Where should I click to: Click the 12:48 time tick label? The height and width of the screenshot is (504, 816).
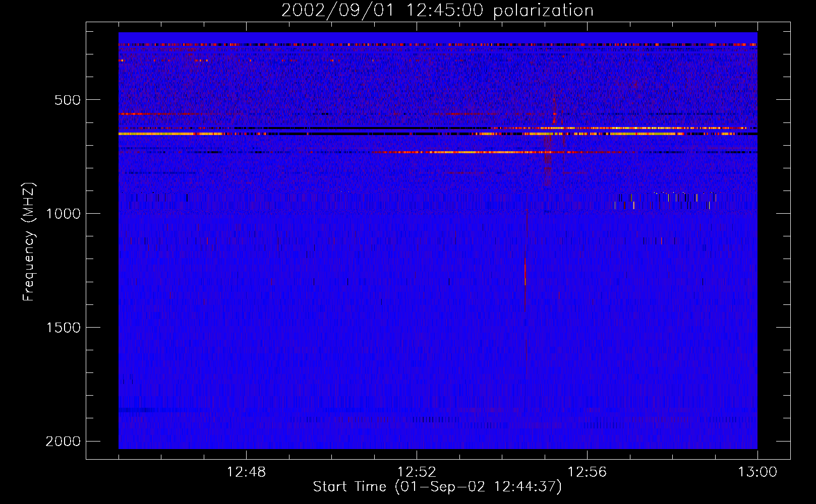[x=246, y=472]
